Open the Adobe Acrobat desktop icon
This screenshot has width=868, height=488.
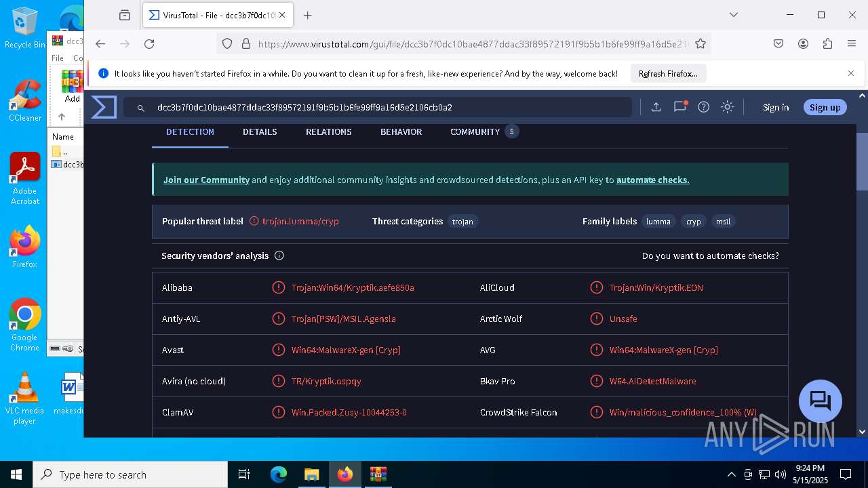click(x=24, y=178)
